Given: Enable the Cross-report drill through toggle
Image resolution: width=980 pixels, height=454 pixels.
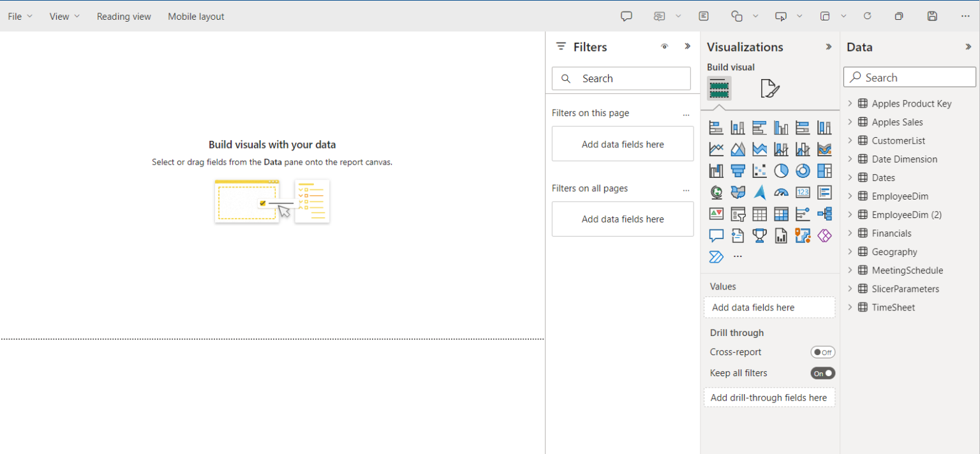Looking at the screenshot, I should pyautogui.click(x=822, y=351).
